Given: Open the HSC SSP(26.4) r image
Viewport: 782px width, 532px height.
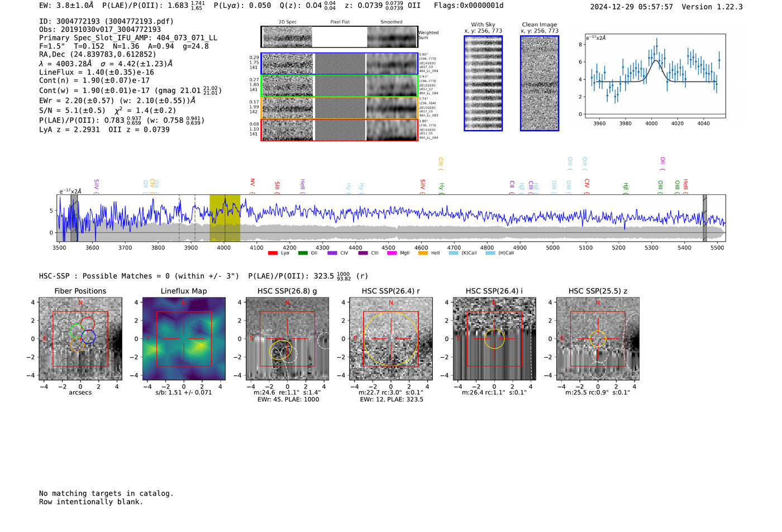Looking at the screenshot, I should coord(391,339).
